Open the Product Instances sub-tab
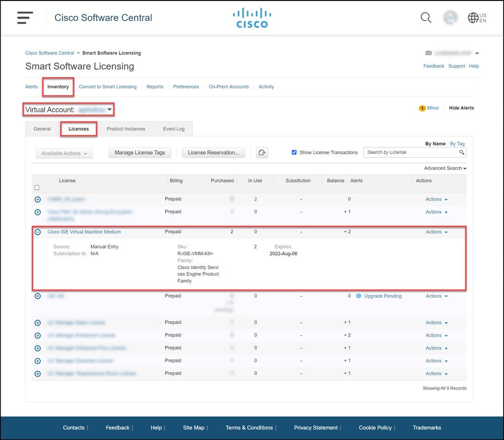Image resolution: width=504 pixels, height=440 pixels. pos(126,129)
